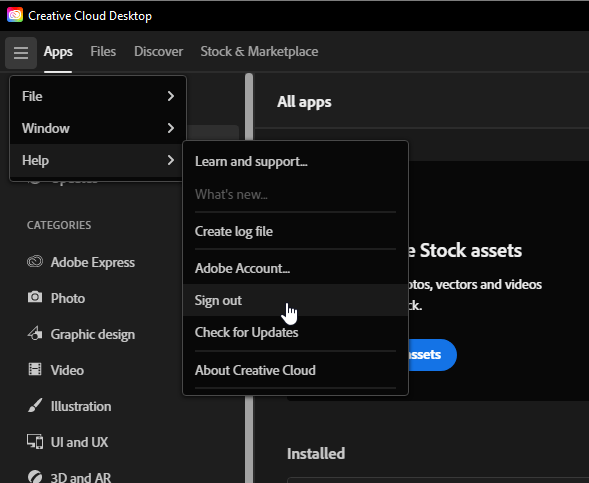589x483 pixels.
Task: Expand the File submenu arrow
Action: (x=171, y=96)
